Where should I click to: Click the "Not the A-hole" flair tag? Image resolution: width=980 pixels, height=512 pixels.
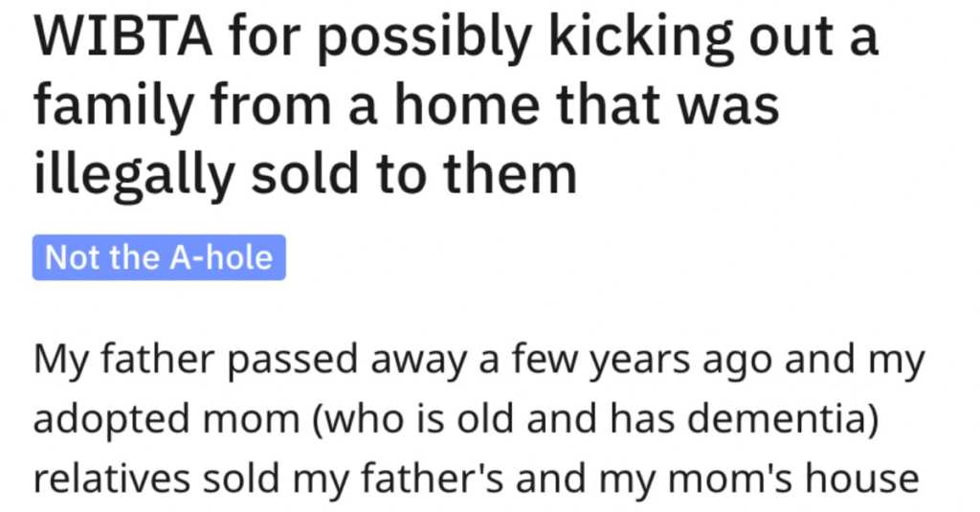coord(159,257)
